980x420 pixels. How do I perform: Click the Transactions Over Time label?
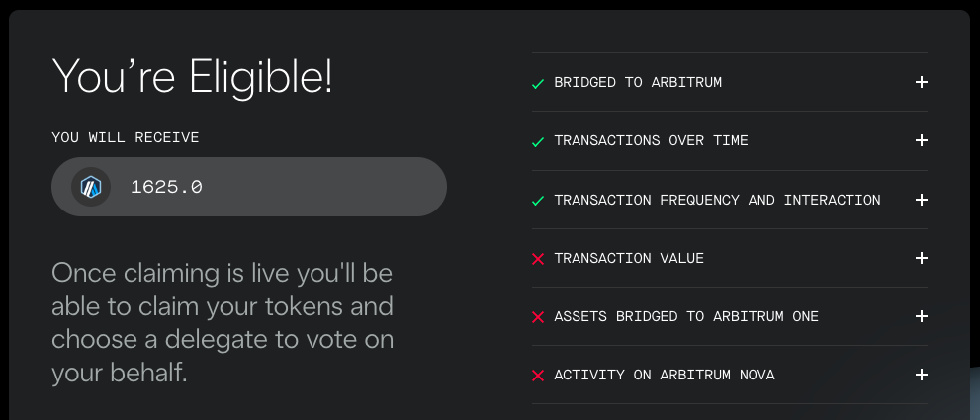[x=652, y=140]
